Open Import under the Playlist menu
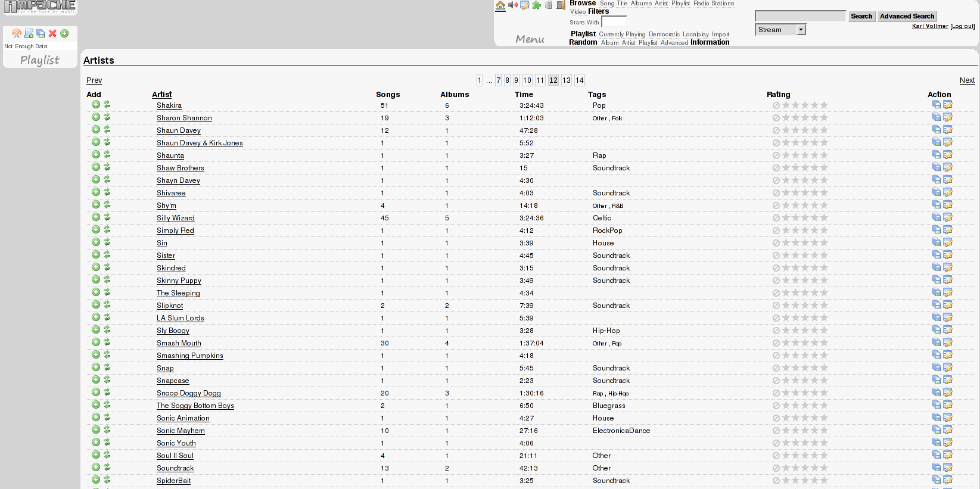The width and height of the screenshot is (980, 489). click(x=720, y=35)
